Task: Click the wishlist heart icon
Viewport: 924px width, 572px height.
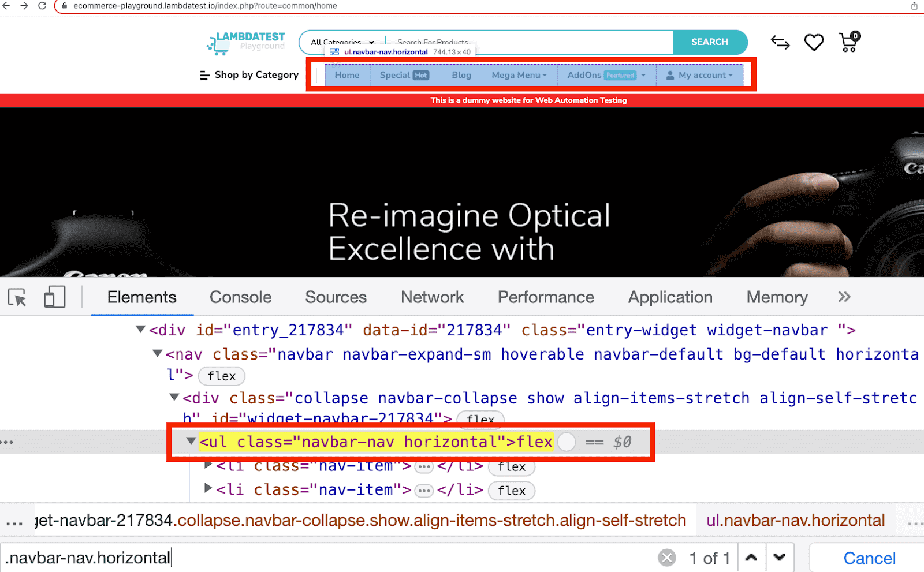Action: pos(814,42)
